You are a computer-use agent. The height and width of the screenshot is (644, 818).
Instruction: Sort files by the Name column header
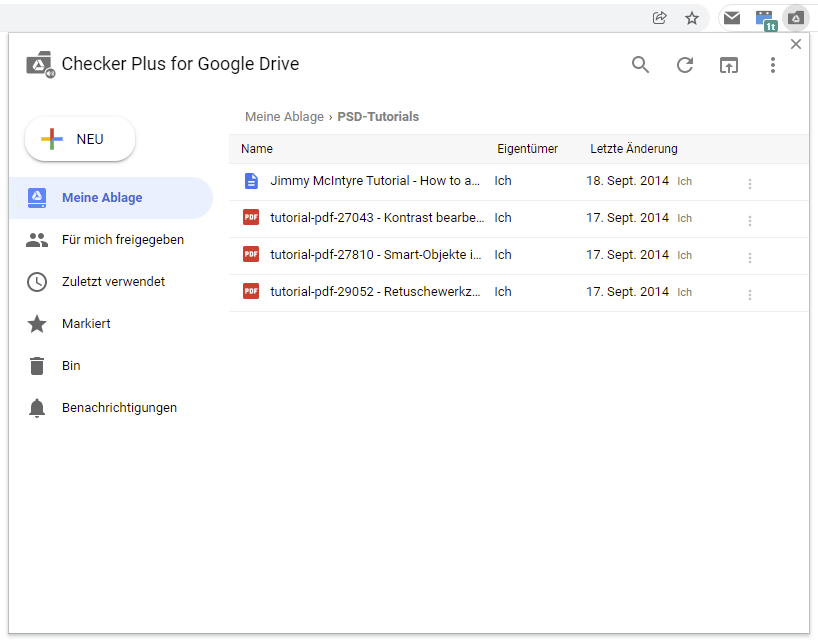pyautogui.click(x=256, y=148)
